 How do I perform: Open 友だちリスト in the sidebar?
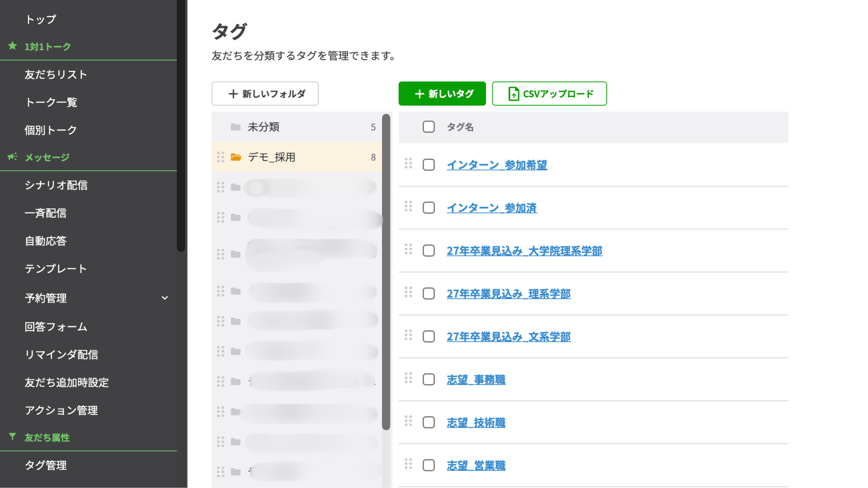click(56, 75)
